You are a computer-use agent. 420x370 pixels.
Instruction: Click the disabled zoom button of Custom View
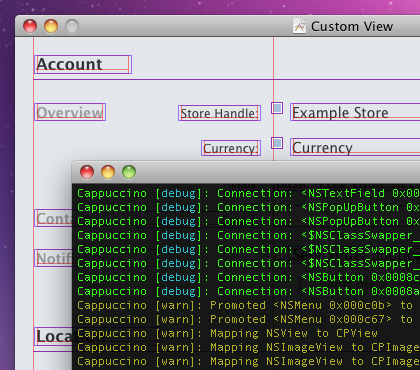tap(72, 26)
